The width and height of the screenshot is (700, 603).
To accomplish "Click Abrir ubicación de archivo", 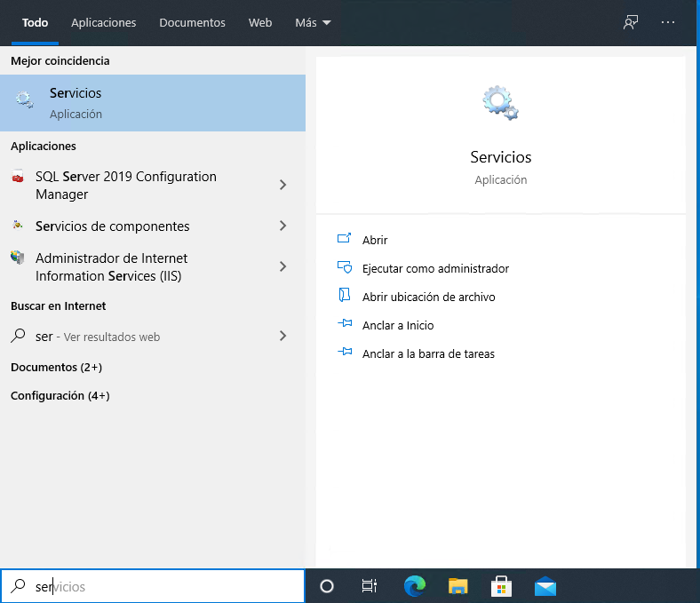I will coord(428,297).
